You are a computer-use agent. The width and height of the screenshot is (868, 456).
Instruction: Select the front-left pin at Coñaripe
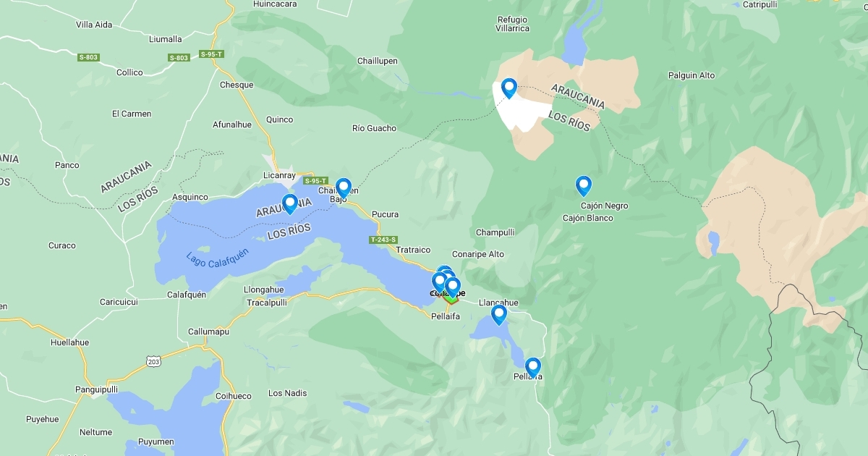tap(439, 282)
